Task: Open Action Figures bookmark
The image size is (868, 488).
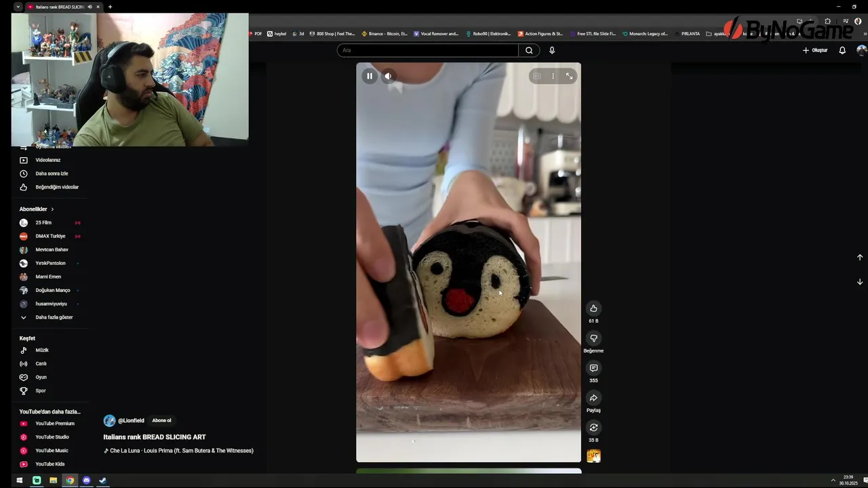Action: pyautogui.click(x=540, y=33)
